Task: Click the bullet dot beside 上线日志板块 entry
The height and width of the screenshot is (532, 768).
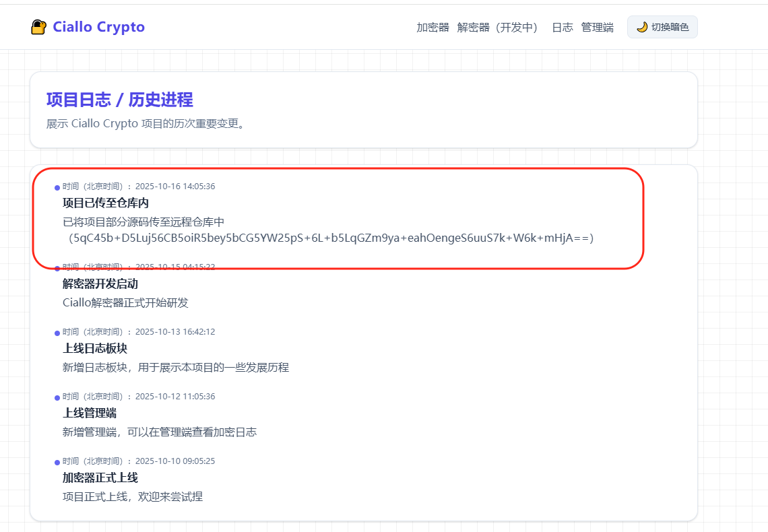Action: [x=57, y=333]
